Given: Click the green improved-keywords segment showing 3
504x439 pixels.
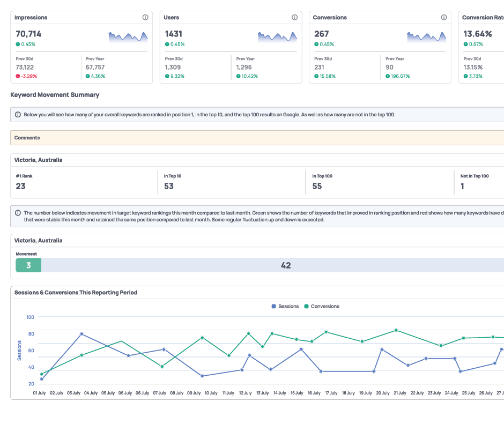Looking at the screenshot, I should (x=28, y=265).
